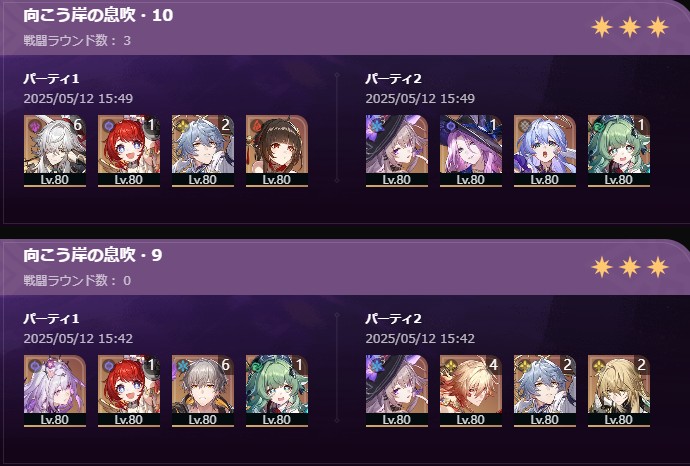The height and width of the screenshot is (466, 690).
Task: Select the purple witch-hat character in stage 10 party 2
Action: (470, 151)
